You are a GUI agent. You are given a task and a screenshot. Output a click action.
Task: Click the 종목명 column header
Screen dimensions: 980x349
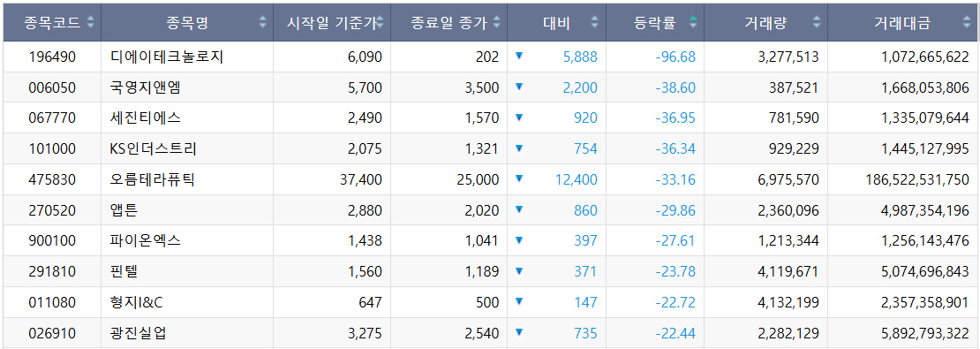tap(187, 22)
